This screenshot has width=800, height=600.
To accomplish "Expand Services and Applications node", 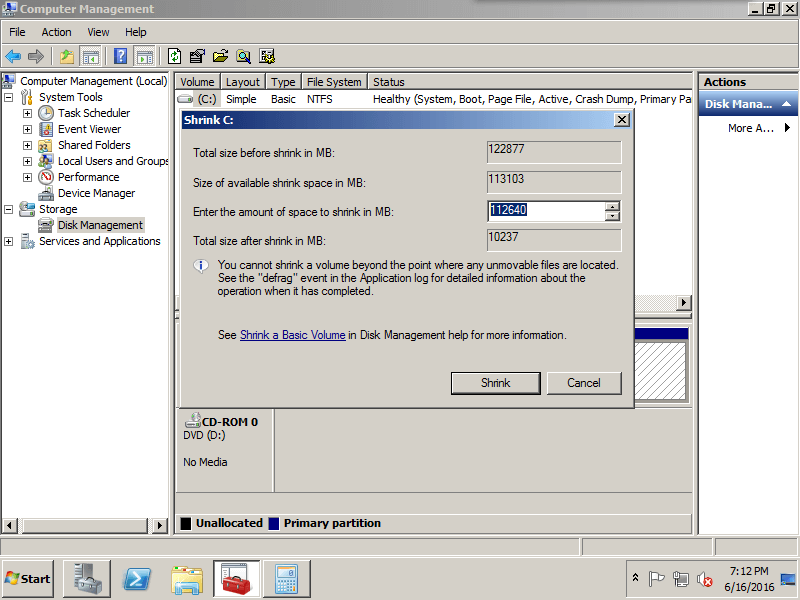I will coord(9,241).
